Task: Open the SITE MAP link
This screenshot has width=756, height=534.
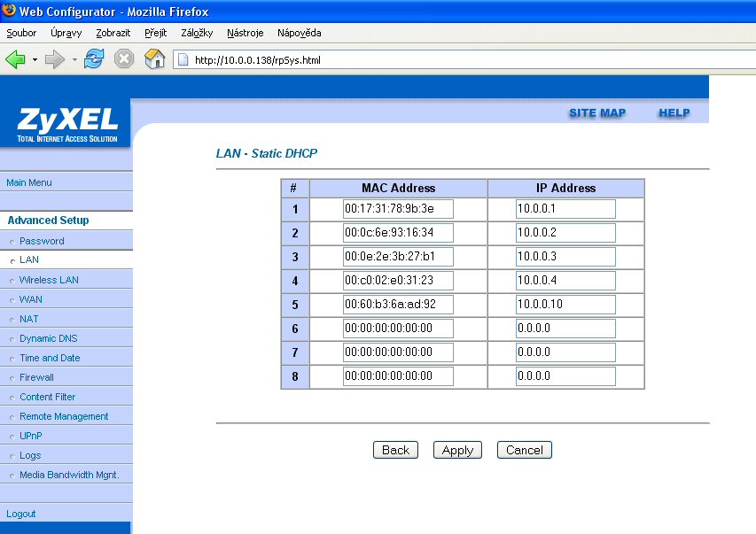Action: pyautogui.click(x=596, y=112)
